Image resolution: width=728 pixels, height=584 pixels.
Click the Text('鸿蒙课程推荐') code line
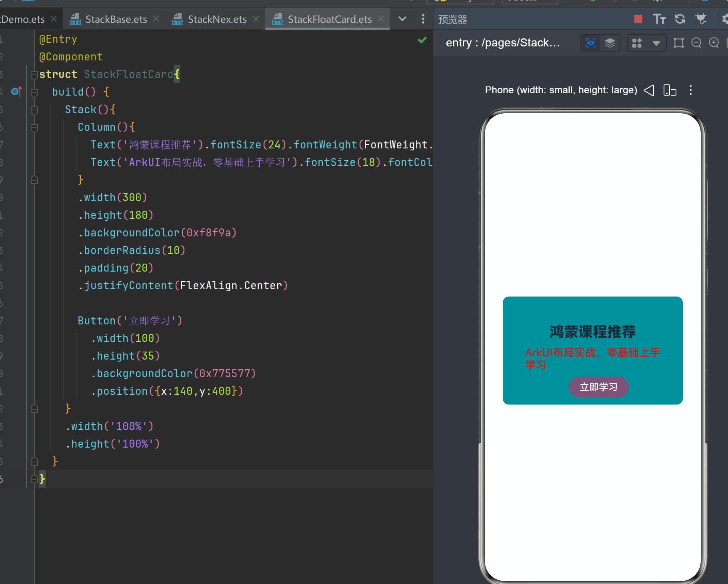coord(262,145)
